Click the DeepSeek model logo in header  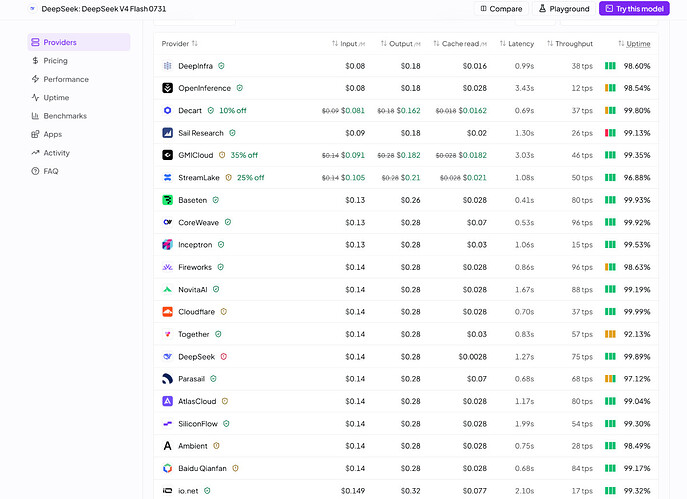point(32,9)
